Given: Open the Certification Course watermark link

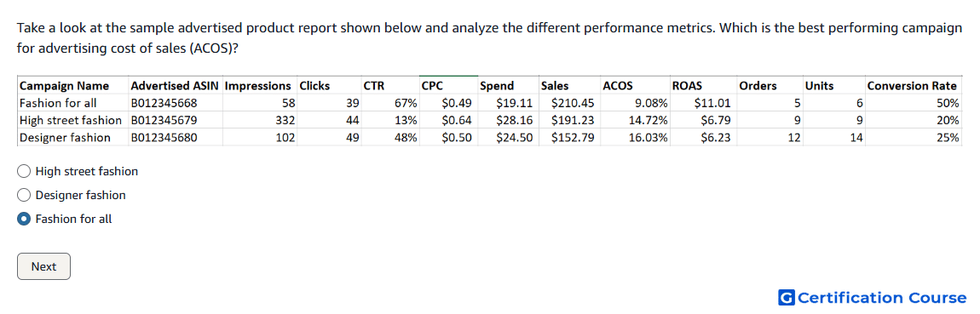Looking at the screenshot, I should (x=873, y=298).
